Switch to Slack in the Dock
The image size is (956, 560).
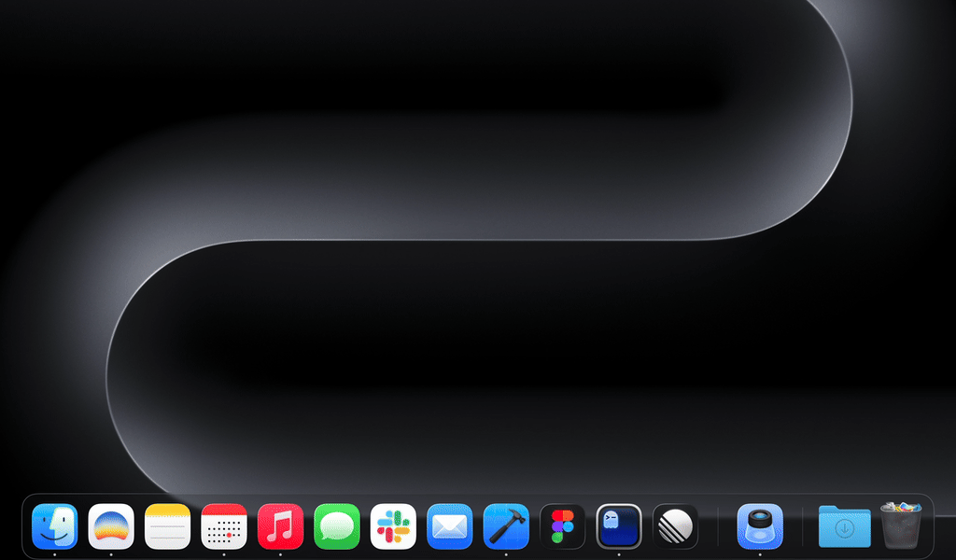[x=393, y=526]
